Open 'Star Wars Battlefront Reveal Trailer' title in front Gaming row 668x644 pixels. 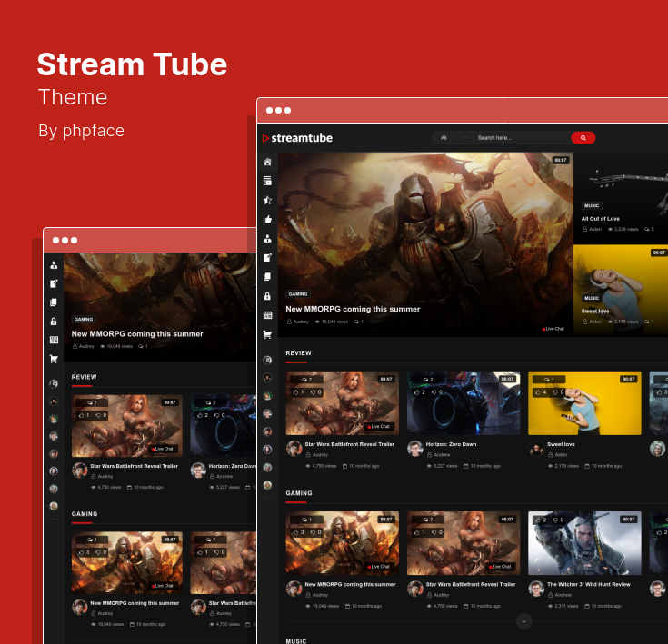(471, 584)
